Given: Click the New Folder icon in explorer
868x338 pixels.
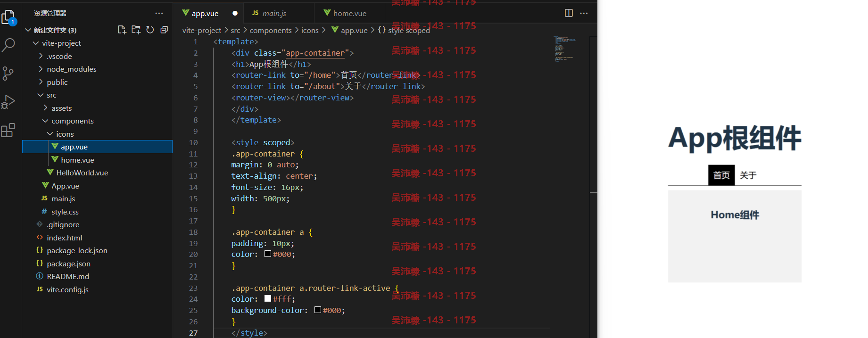Looking at the screenshot, I should click(136, 30).
